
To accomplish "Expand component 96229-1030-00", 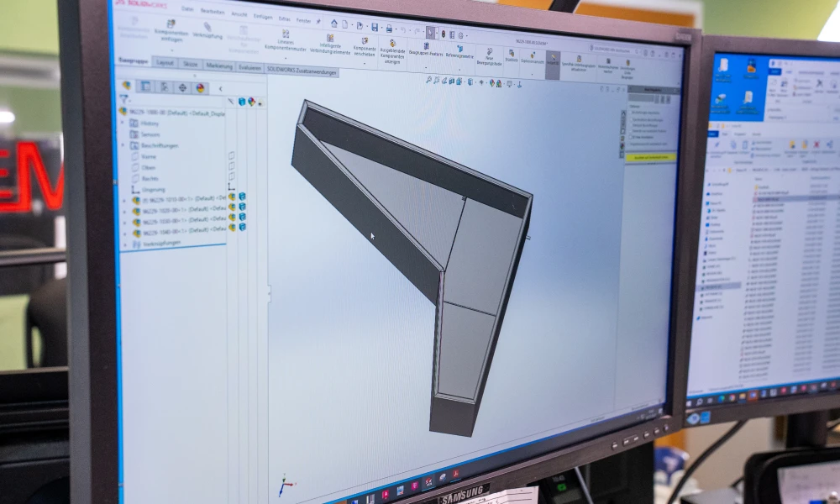I will 125,223.
